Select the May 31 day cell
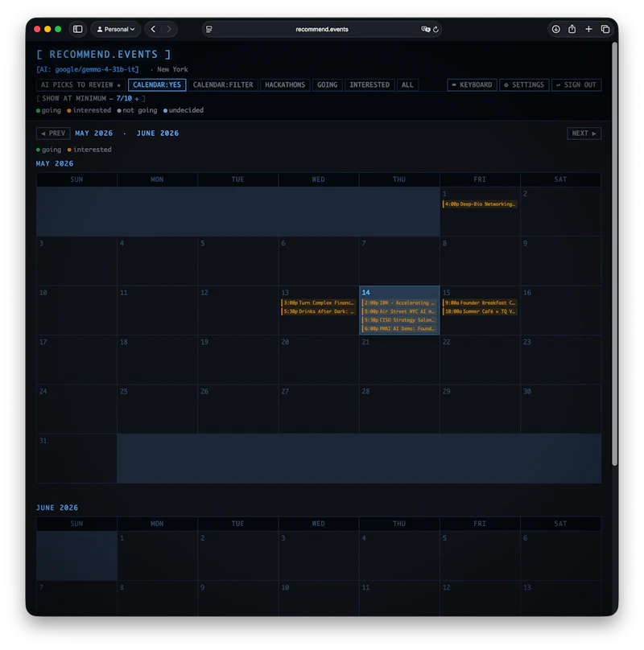 click(76, 458)
